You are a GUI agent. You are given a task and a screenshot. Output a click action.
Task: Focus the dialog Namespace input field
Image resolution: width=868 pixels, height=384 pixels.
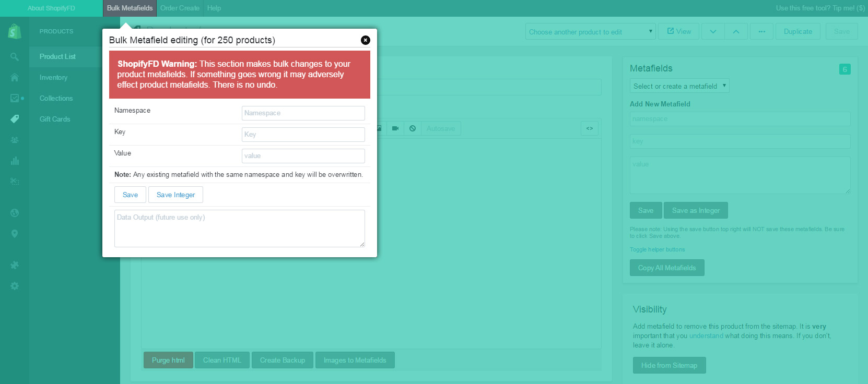(x=303, y=113)
